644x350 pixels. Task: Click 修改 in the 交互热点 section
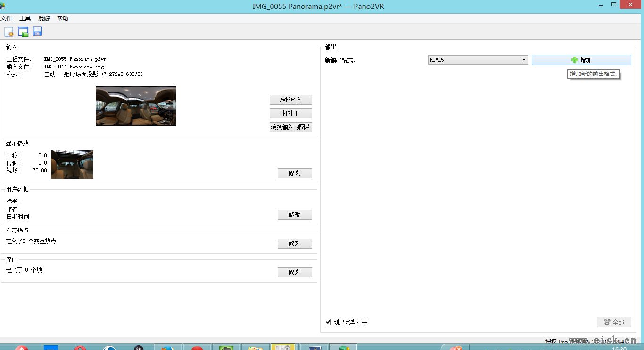(x=295, y=243)
